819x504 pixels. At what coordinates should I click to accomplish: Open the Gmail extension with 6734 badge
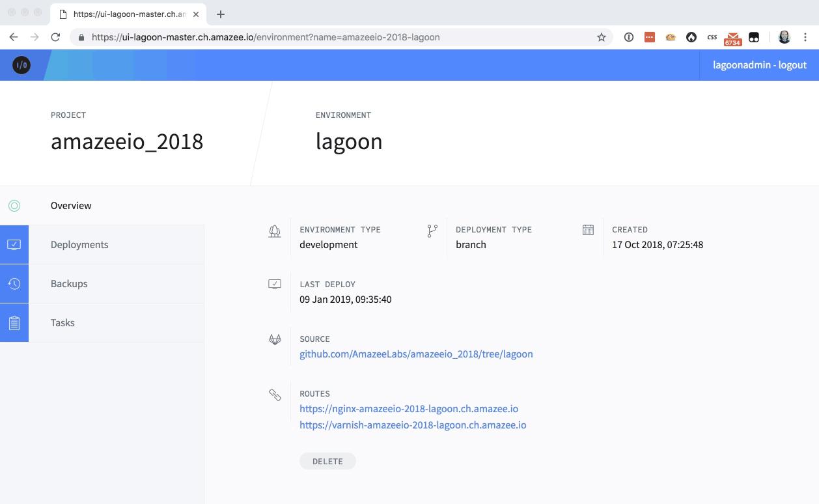pos(733,38)
